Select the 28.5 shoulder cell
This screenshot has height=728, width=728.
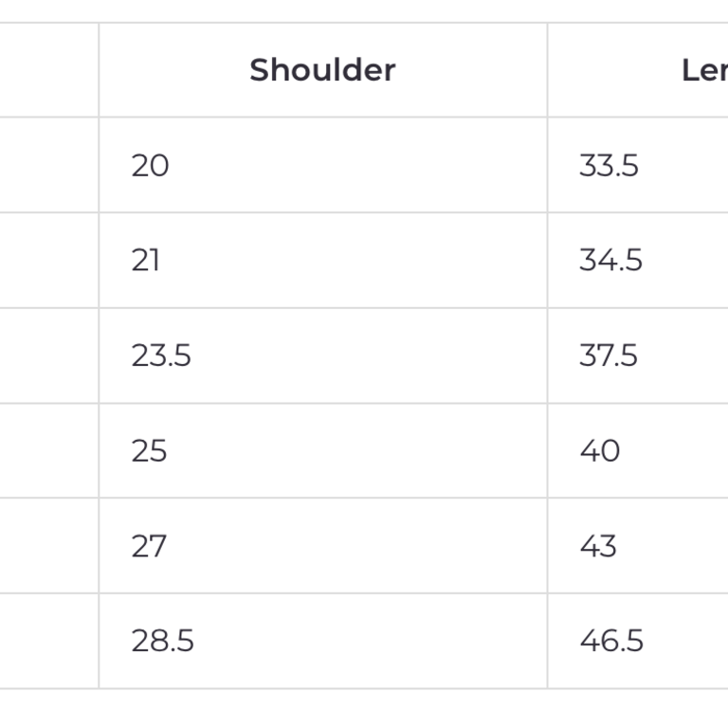click(163, 641)
